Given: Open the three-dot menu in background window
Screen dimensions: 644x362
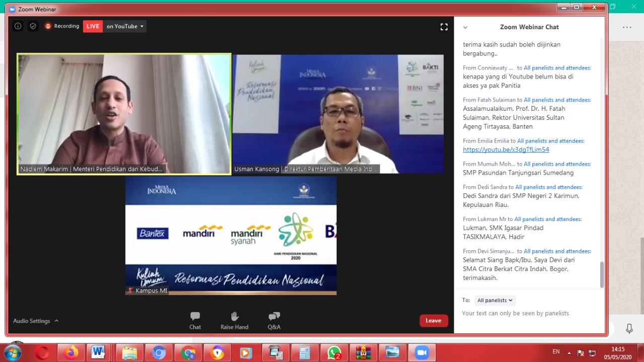Looking at the screenshot, I should pyautogui.click(x=627, y=27).
